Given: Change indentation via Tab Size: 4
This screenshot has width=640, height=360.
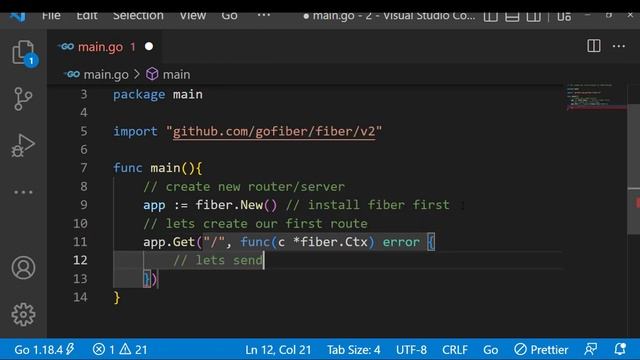Looking at the screenshot, I should [x=353, y=350].
